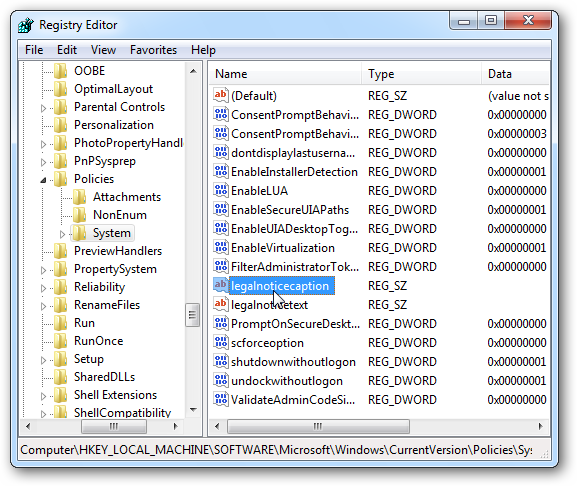Select the first ConsentPromptBehavior value with 0x00000000
The width and height of the screenshot is (577, 486).
(295, 115)
